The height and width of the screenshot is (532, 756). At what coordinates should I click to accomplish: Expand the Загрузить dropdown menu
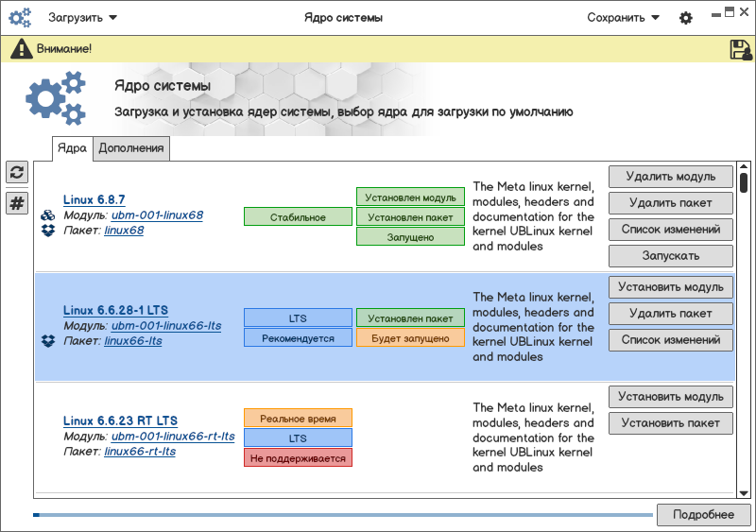pos(82,18)
